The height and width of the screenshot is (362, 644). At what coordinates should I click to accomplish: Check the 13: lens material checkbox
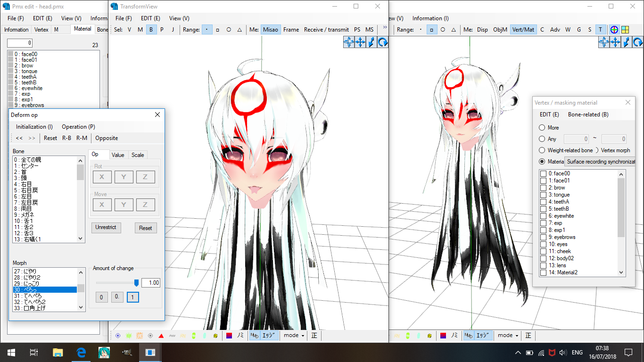[x=544, y=265]
